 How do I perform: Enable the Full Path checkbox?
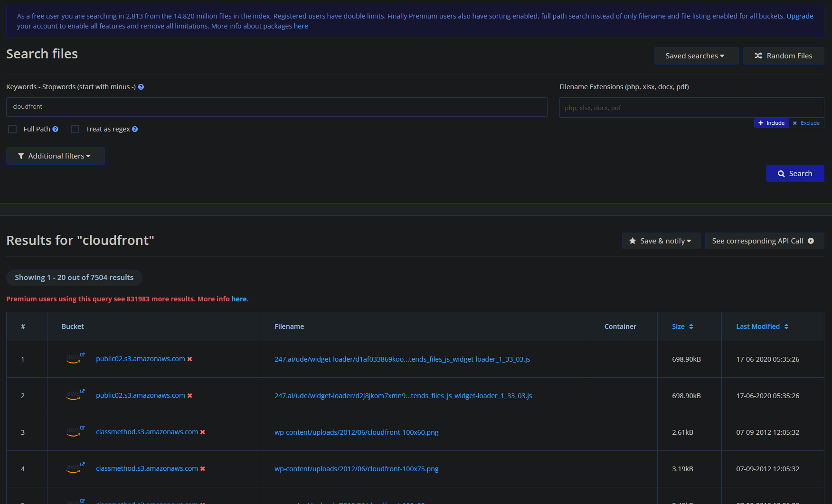[13, 129]
